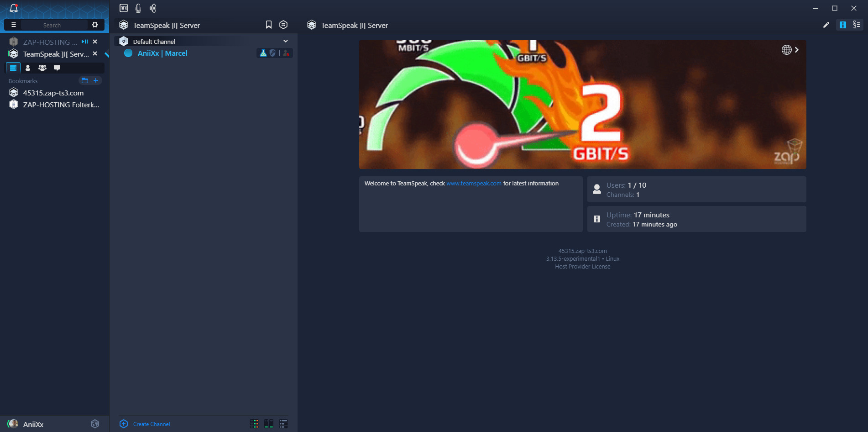868x432 pixels.
Task: Open the notifications bell
Action: (14, 8)
